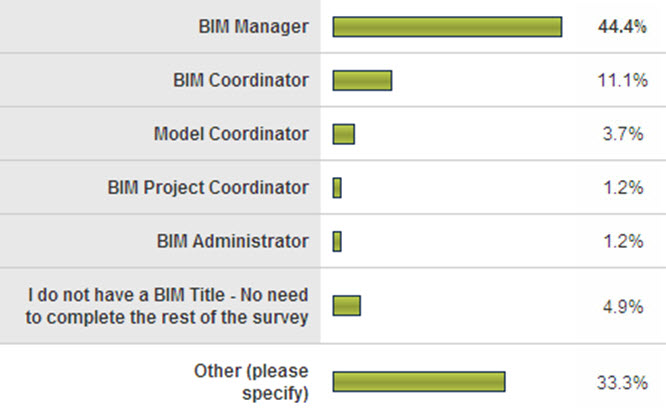Click the Model Coordinator bar
This screenshot has height=413, width=666.
[344, 133]
